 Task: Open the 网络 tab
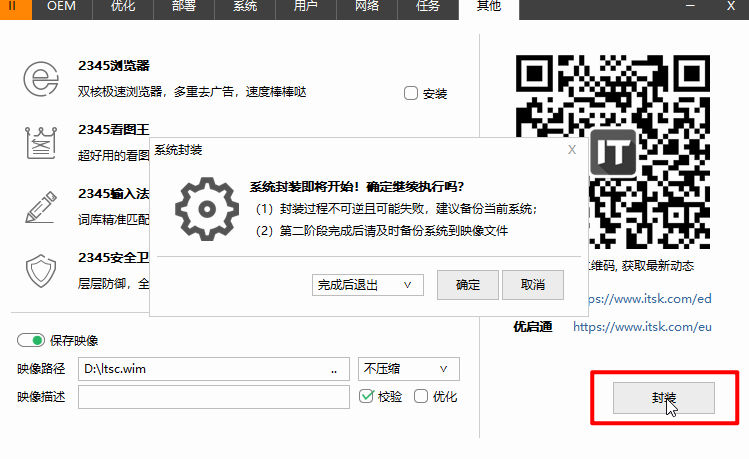[x=369, y=8]
